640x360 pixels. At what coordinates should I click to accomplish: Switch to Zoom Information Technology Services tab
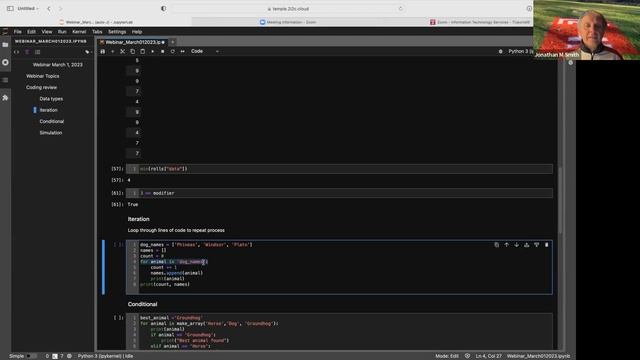click(480, 22)
